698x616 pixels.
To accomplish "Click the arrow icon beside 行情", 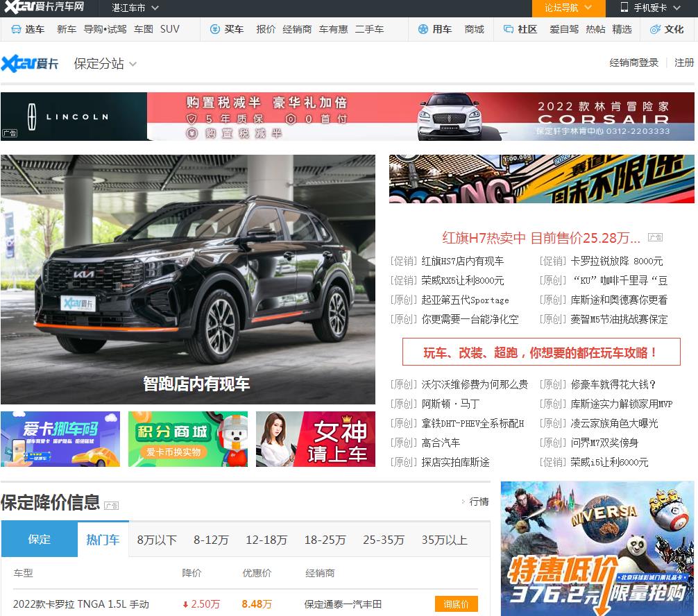I will point(463,502).
